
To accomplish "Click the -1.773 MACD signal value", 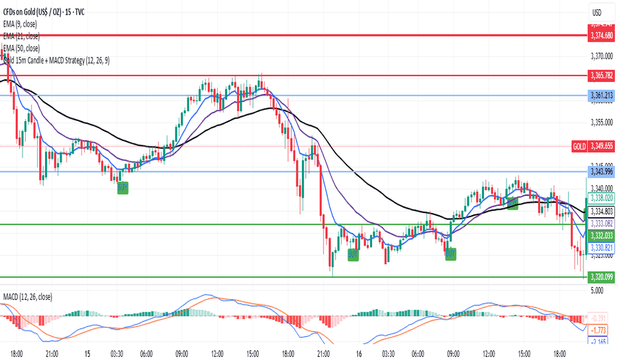I will 598,330.
